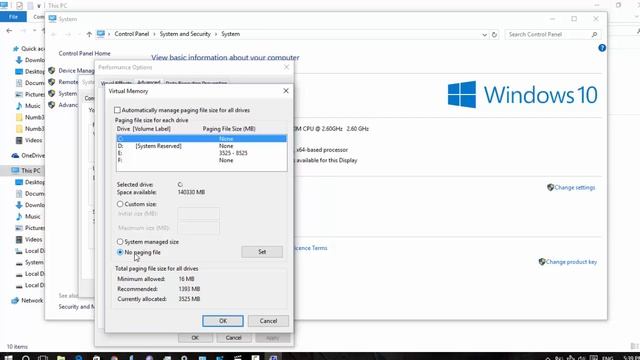The height and width of the screenshot is (360, 640).
Task: Open Videos under Quick access
Action: click(x=33, y=140)
